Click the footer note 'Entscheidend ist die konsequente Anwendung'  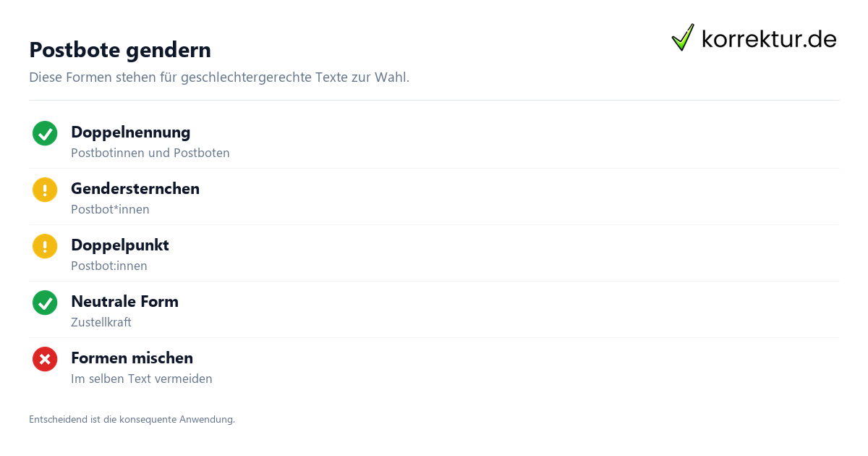(132, 419)
